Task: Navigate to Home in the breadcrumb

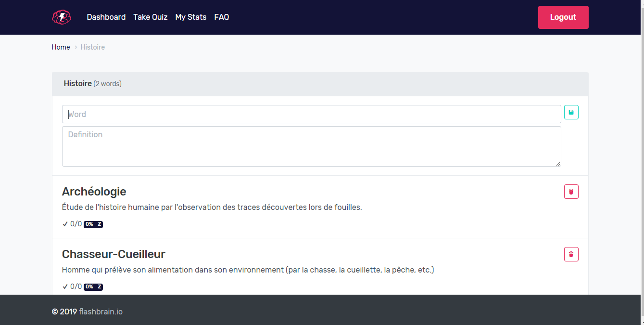Action: (x=61, y=47)
